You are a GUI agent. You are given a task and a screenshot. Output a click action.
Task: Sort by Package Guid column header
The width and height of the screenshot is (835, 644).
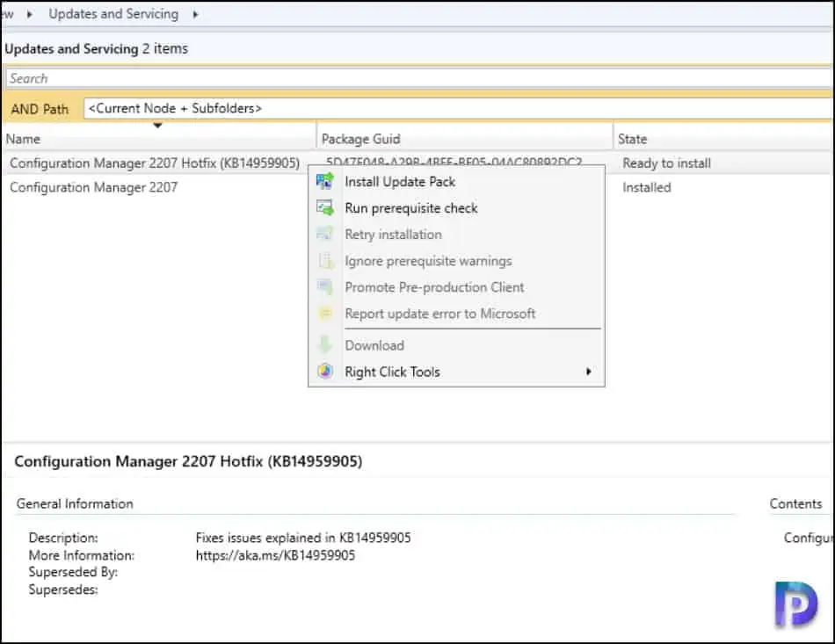click(x=465, y=139)
